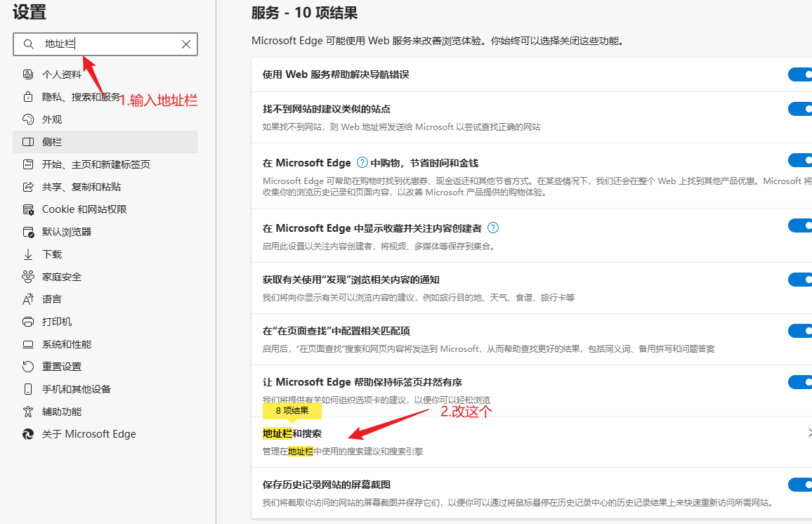812x524 pixels.
Task: Open 开始、主页和新建标签页 settings
Action: (x=96, y=164)
